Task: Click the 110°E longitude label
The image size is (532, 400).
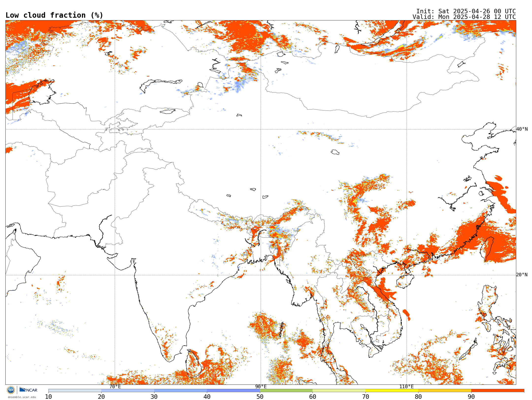Action: tap(406, 387)
